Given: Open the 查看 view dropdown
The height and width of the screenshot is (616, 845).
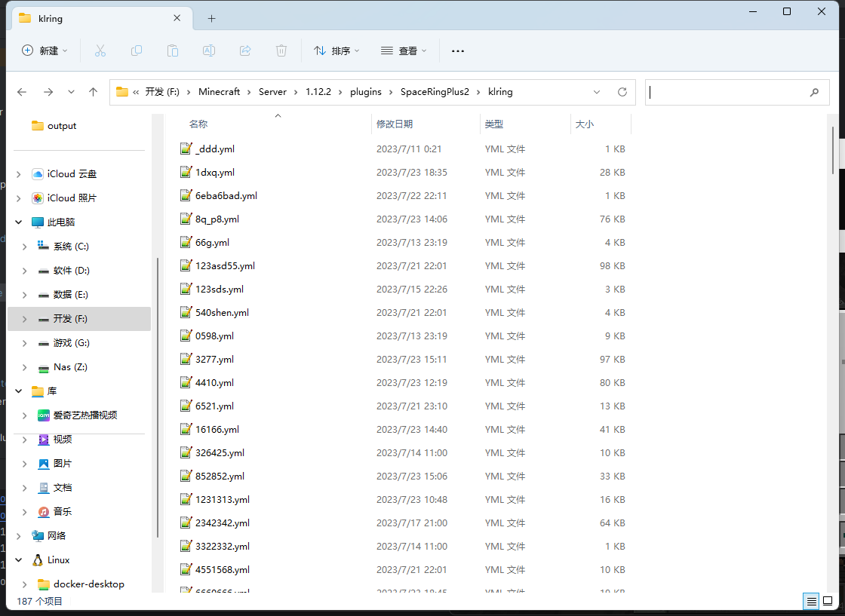Looking at the screenshot, I should (x=404, y=51).
